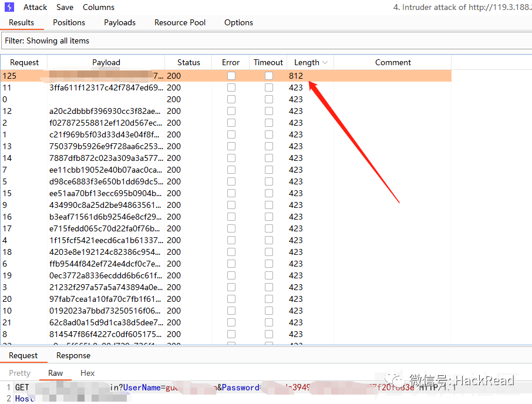Toggle Error checkbox in request 125 row

click(231, 76)
